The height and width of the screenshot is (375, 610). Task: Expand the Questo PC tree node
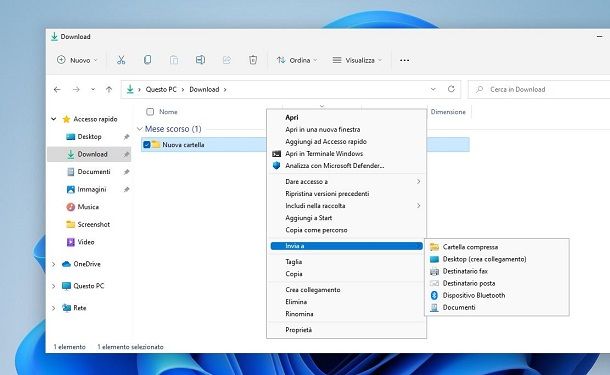54,286
